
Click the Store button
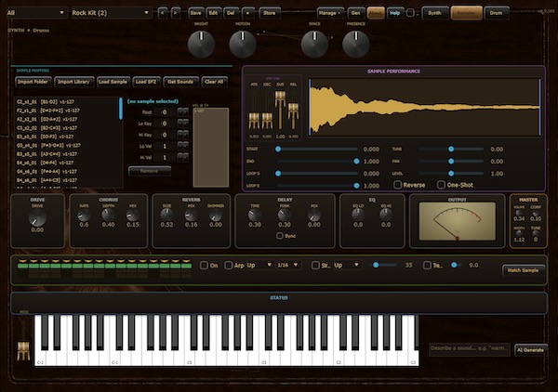[x=270, y=13]
